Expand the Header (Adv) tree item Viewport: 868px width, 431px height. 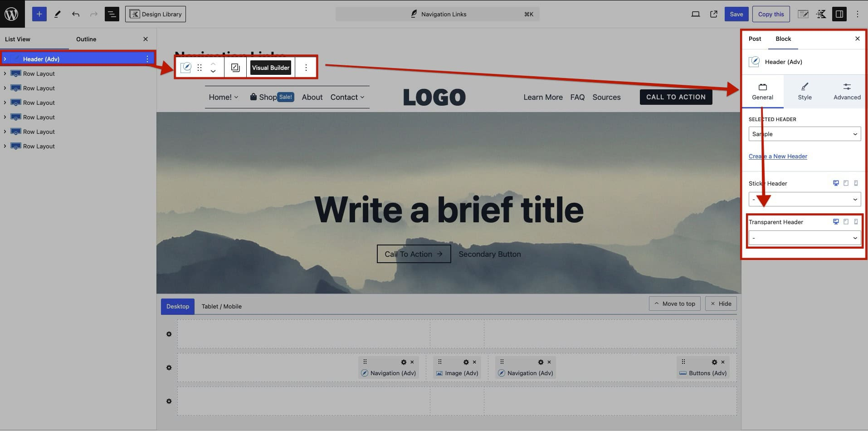5,59
